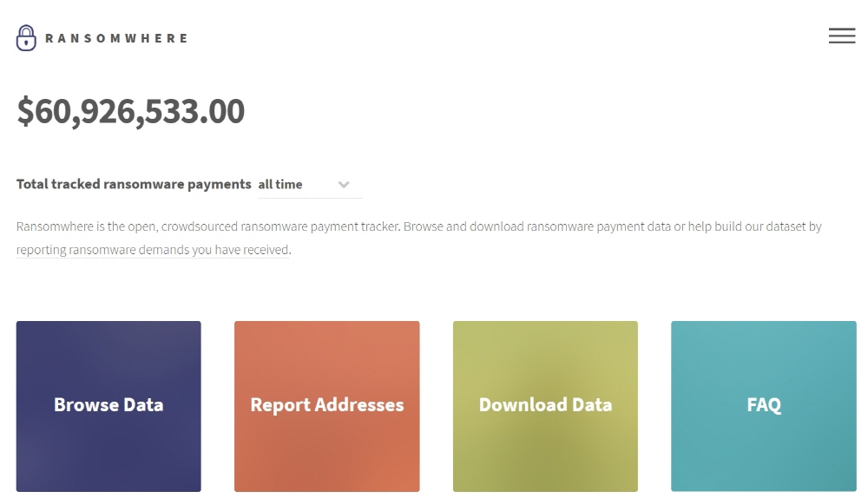Follow 'reporting ransomware demands you have received' link
The width and height of the screenshot is (868, 498).
[153, 250]
